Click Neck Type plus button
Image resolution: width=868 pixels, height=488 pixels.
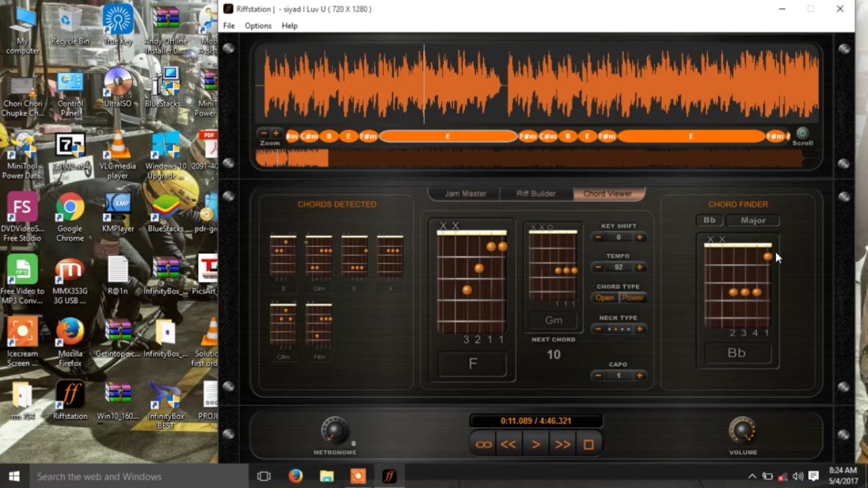(x=639, y=329)
